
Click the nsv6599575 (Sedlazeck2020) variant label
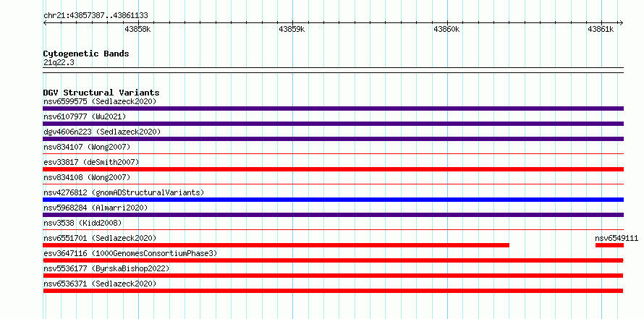(x=100, y=101)
